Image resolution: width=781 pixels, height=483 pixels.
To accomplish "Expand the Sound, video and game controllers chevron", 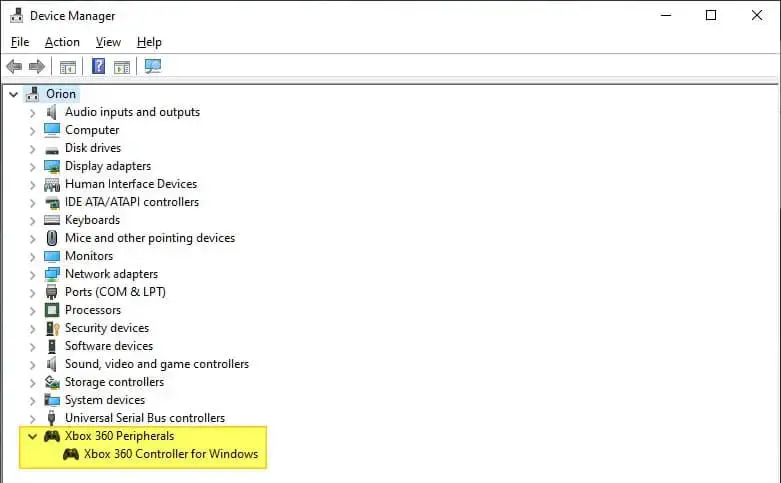I will point(32,365).
